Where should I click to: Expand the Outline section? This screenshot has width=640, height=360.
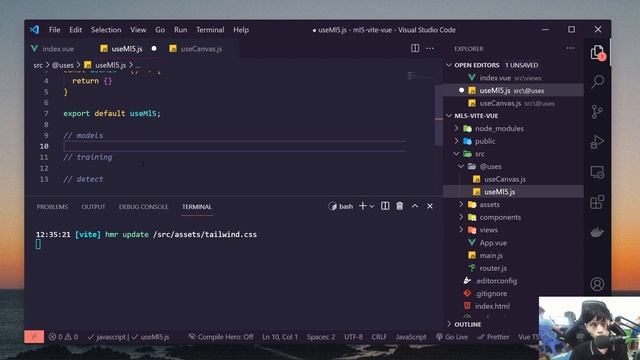(x=449, y=324)
